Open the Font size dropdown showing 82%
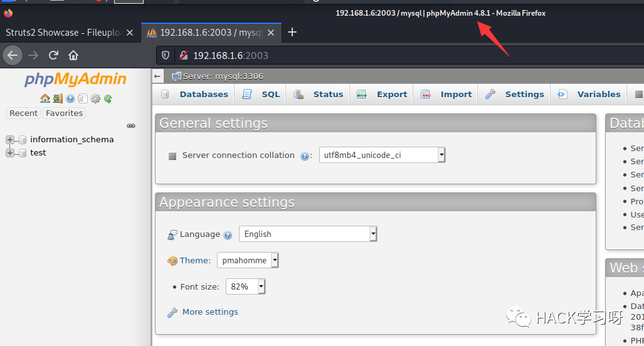The width and height of the screenshot is (644, 346). tap(246, 286)
